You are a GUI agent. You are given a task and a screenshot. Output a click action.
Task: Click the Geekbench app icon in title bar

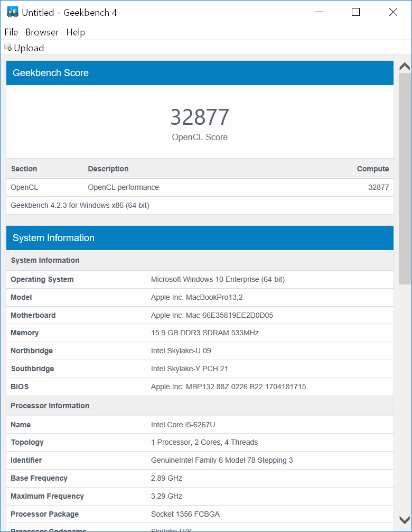tap(13, 12)
